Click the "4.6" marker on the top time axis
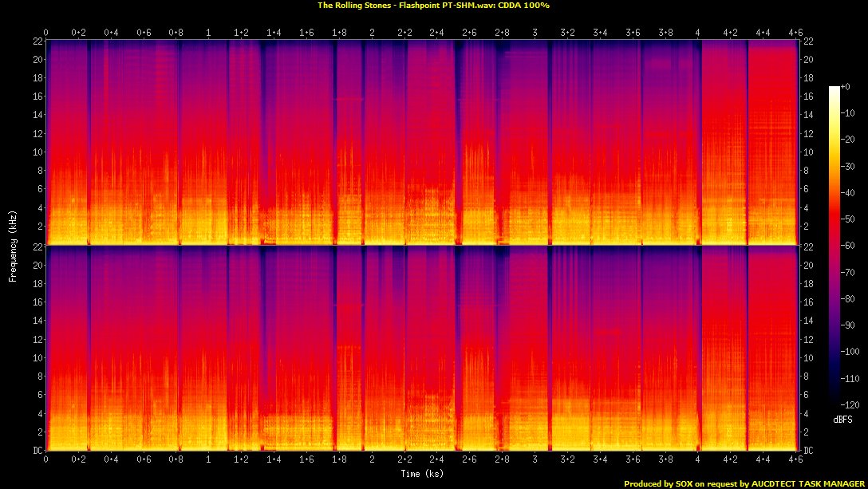The height and width of the screenshot is (489, 868). 795,33
